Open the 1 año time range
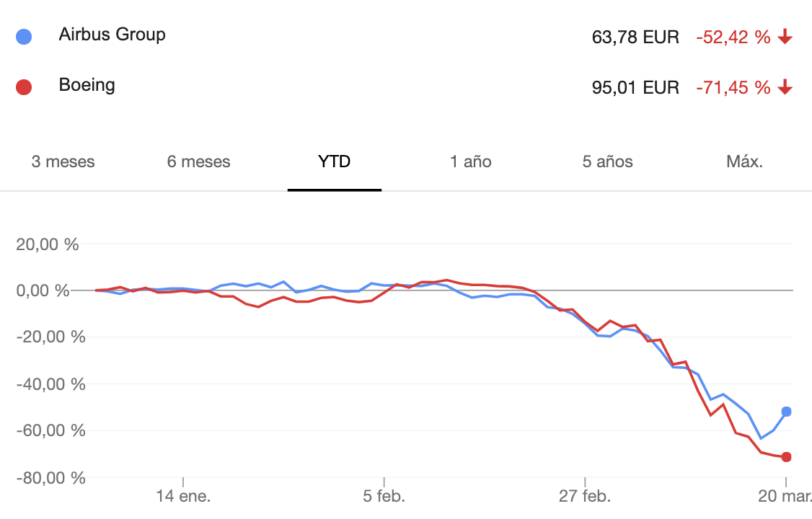The width and height of the screenshot is (812, 519). (470, 162)
